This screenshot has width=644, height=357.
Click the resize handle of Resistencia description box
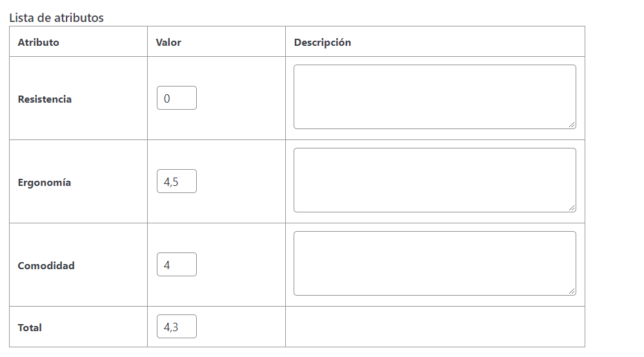[572, 125]
